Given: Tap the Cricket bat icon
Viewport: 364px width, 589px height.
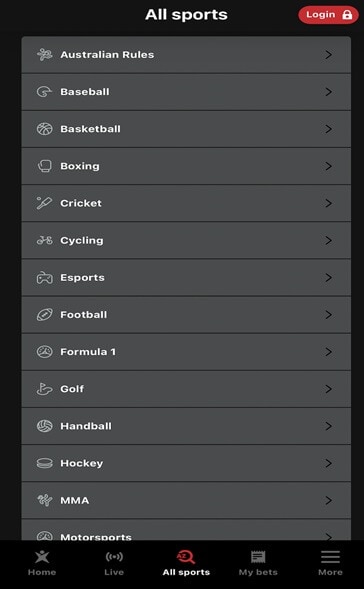Looking at the screenshot, I should [x=44, y=203].
